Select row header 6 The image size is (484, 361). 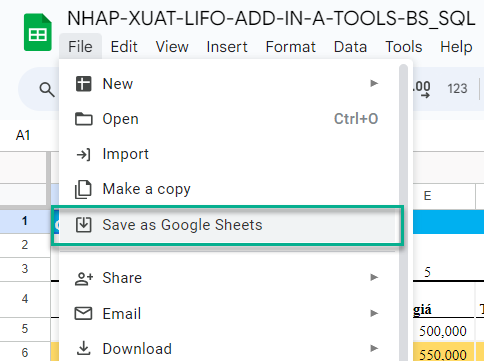(24, 352)
